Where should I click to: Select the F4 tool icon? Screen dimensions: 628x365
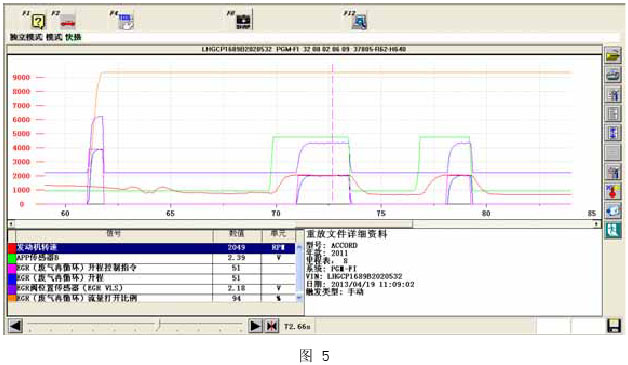point(126,21)
